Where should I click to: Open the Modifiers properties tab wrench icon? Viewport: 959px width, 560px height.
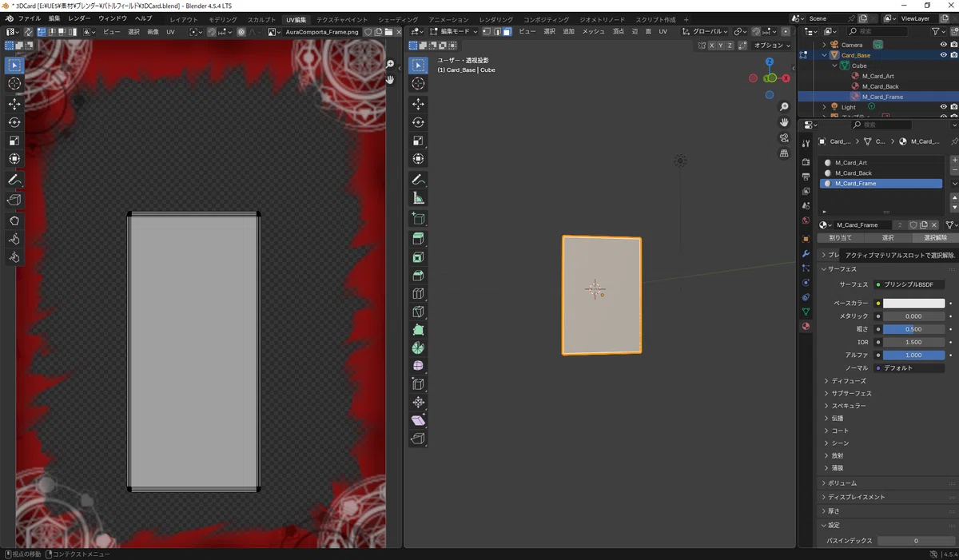806,253
